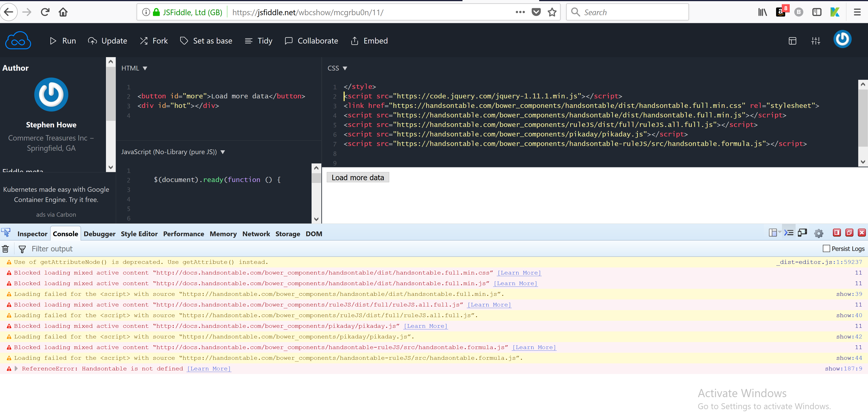Embed the fiddle
The width and height of the screenshot is (868, 418).
click(369, 41)
